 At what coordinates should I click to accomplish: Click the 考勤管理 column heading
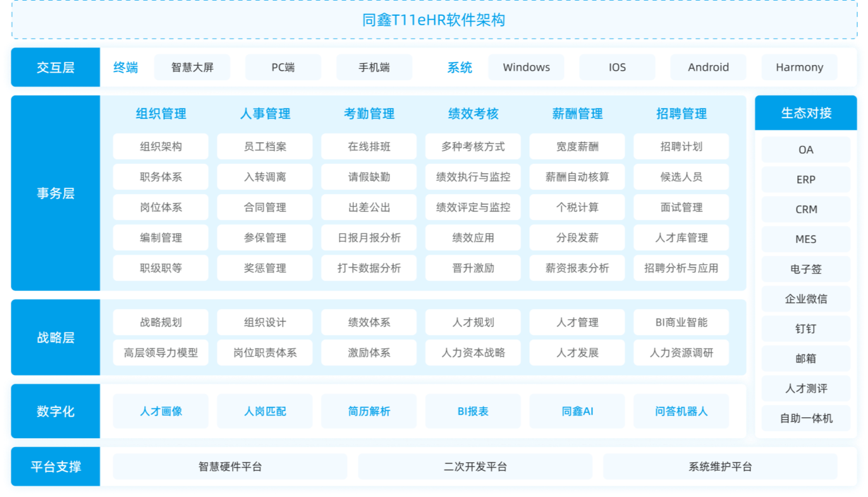click(369, 114)
